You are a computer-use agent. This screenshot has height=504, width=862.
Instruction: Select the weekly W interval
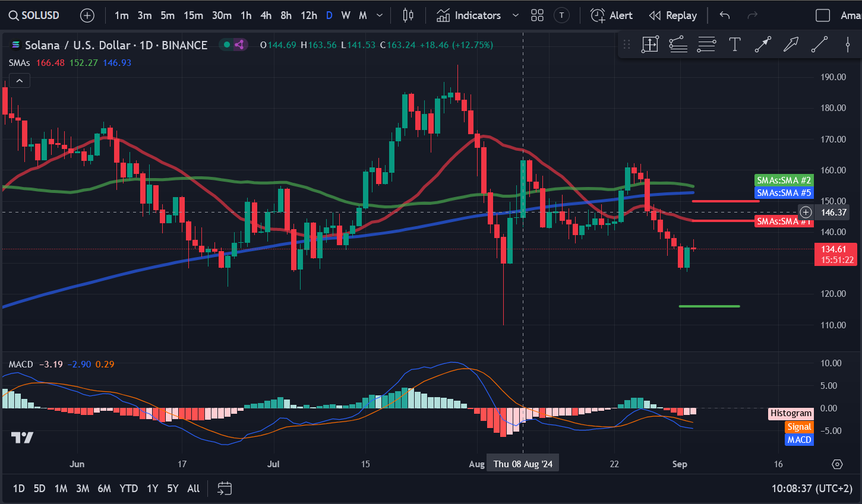[x=346, y=15]
